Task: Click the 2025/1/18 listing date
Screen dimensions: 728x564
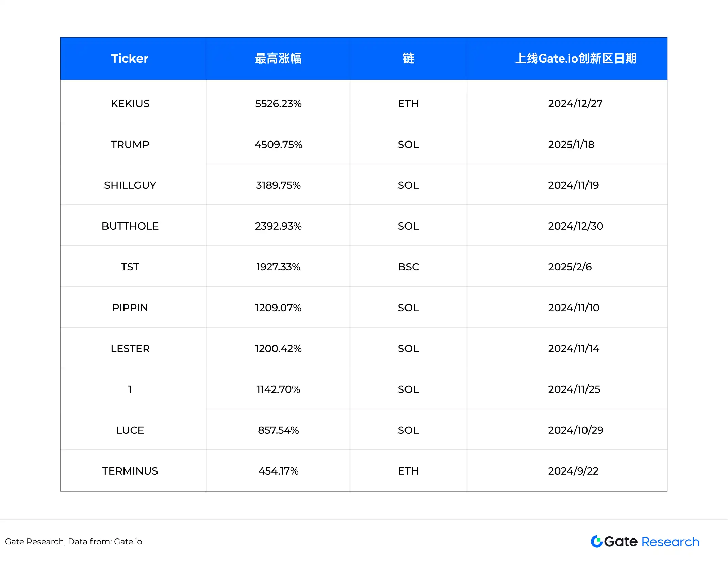Action: pyautogui.click(x=571, y=144)
